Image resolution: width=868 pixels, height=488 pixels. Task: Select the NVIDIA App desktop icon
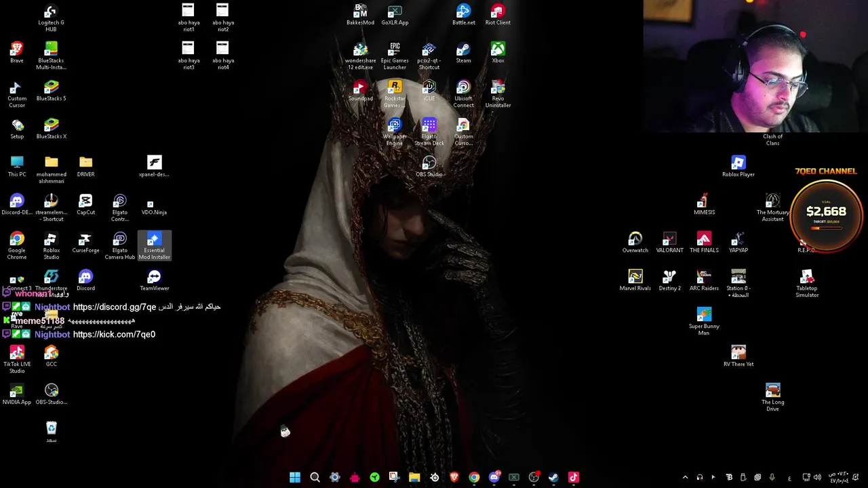coord(17,394)
